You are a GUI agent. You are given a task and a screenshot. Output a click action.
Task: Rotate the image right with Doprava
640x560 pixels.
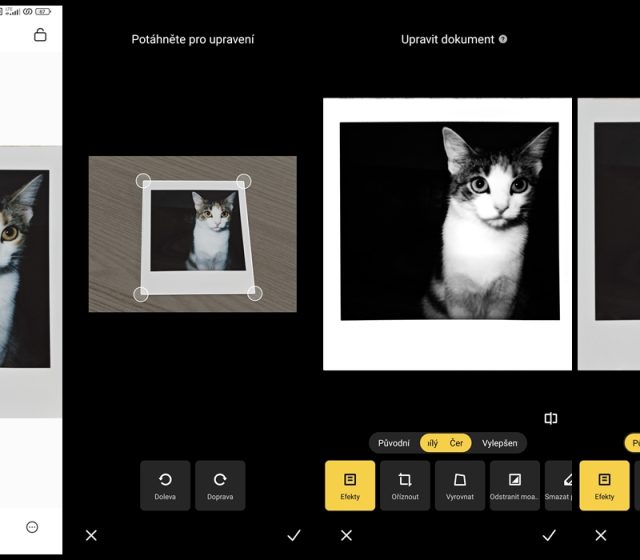click(x=220, y=485)
